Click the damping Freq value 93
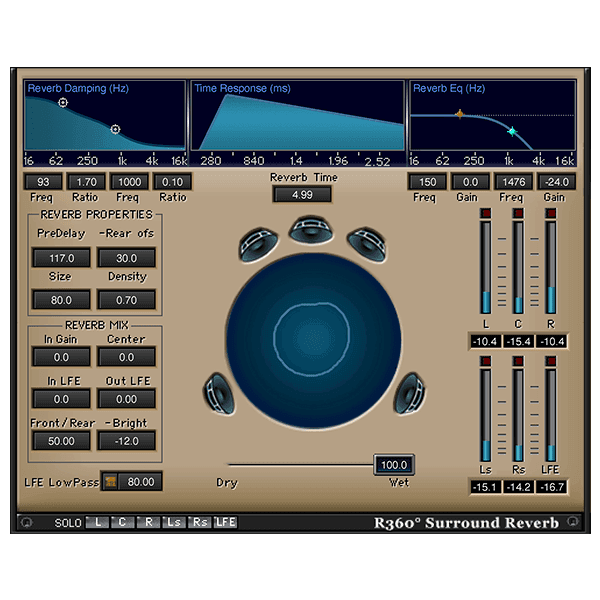This screenshot has height=600, width=600. tap(43, 182)
